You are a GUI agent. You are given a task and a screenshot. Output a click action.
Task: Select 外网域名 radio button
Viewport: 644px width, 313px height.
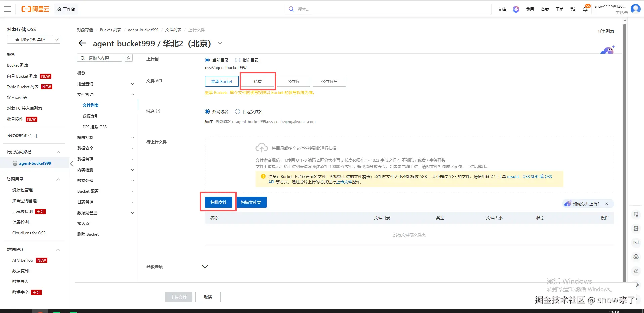tap(207, 111)
